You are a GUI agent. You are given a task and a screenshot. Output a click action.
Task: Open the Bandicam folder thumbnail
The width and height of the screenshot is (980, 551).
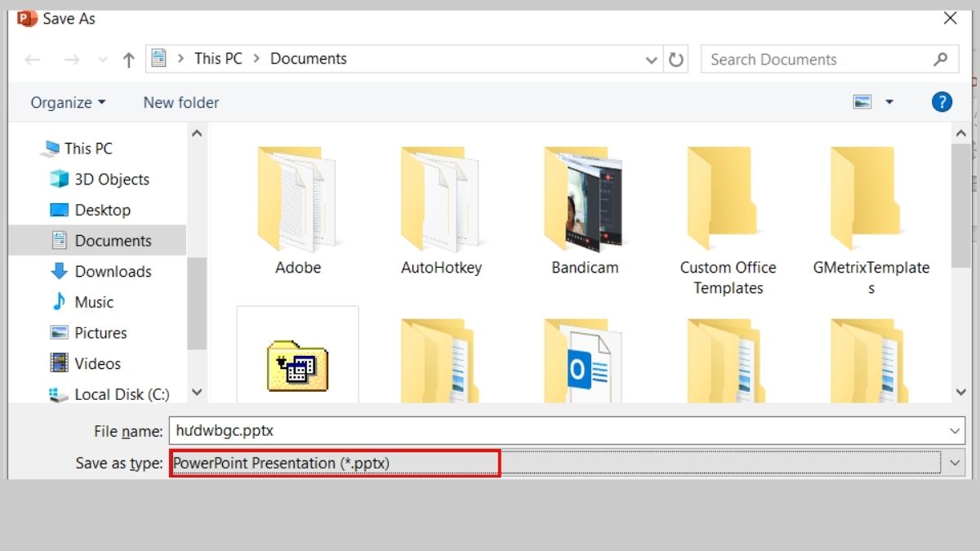tap(582, 200)
